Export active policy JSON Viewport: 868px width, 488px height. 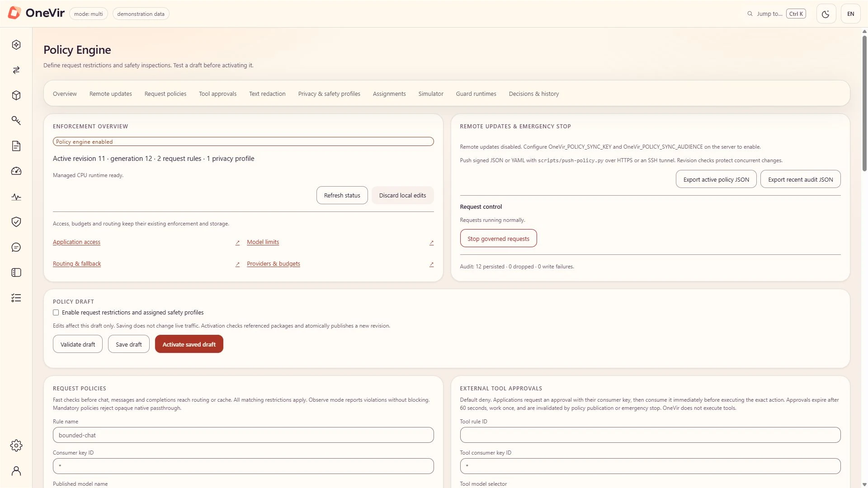[x=716, y=179]
